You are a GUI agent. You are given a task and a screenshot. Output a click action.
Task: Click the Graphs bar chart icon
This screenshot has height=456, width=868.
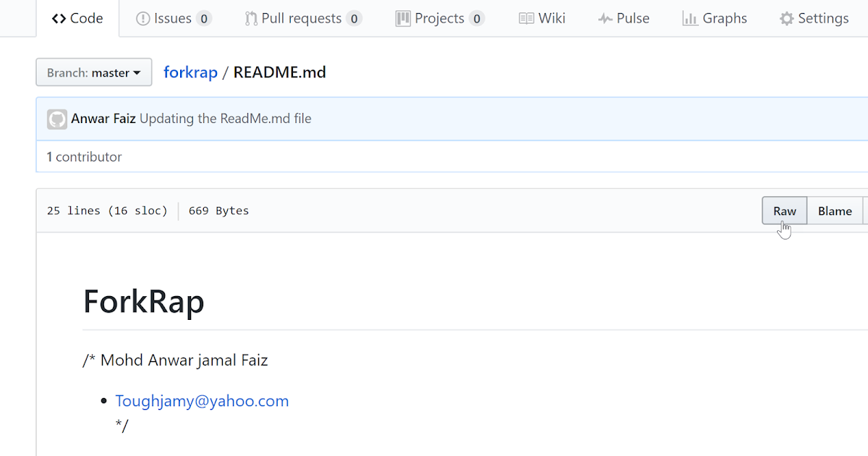(690, 19)
